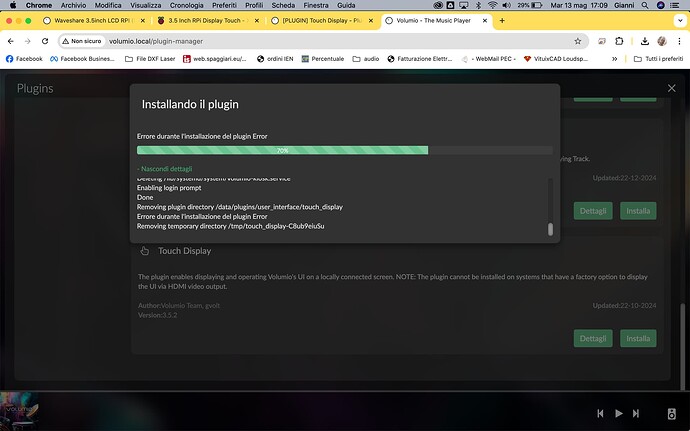Click the 'Removing temporary directory' log line
Image resolution: width=690 pixels, height=431 pixels.
tap(231, 226)
